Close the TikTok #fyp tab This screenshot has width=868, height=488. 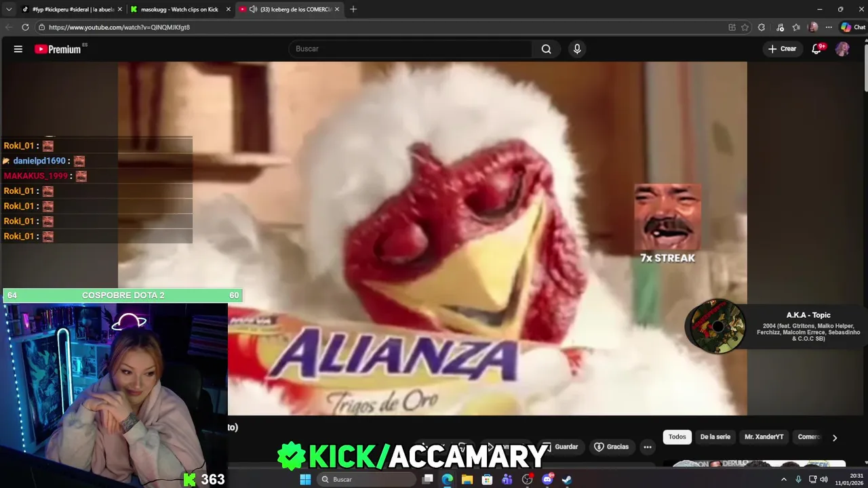click(120, 9)
